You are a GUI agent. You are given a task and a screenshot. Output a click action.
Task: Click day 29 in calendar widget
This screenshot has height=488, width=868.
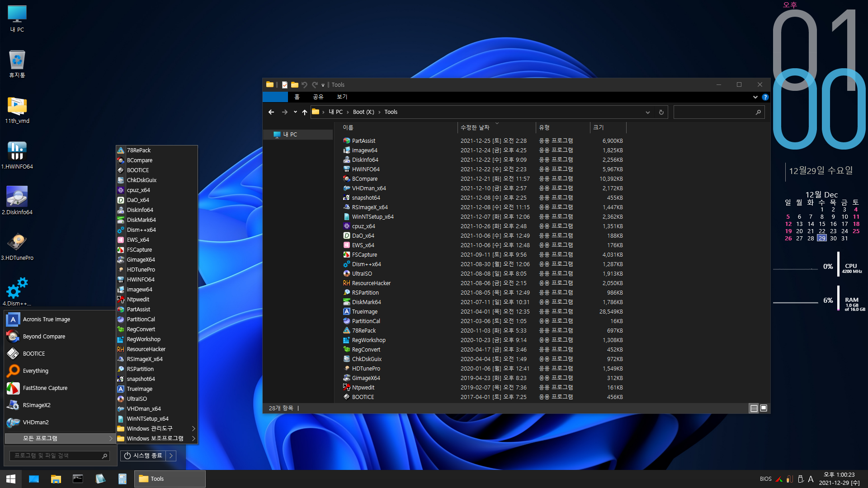click(821, 239)
